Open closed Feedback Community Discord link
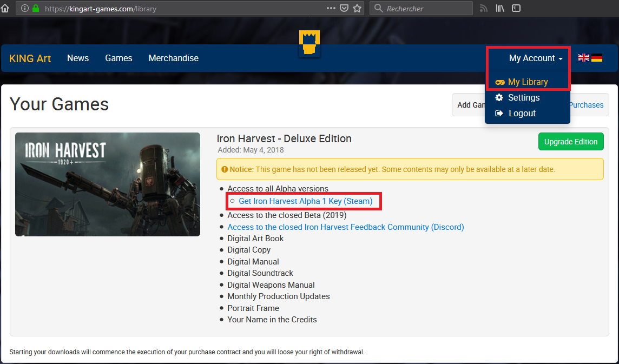The width and height of the screenshot is (619, 364). pos(345,227)
